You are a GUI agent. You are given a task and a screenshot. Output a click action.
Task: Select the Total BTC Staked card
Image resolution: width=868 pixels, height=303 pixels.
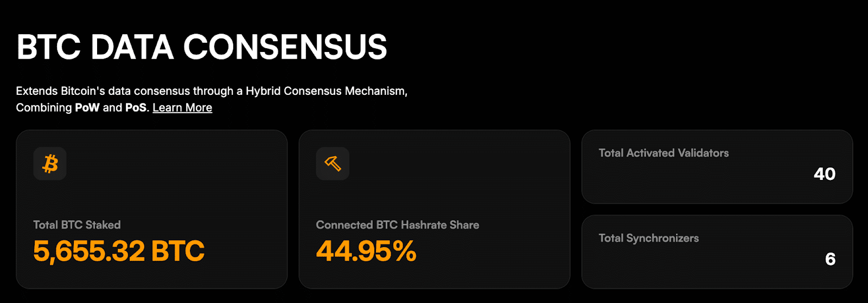[x=152, y=209]
